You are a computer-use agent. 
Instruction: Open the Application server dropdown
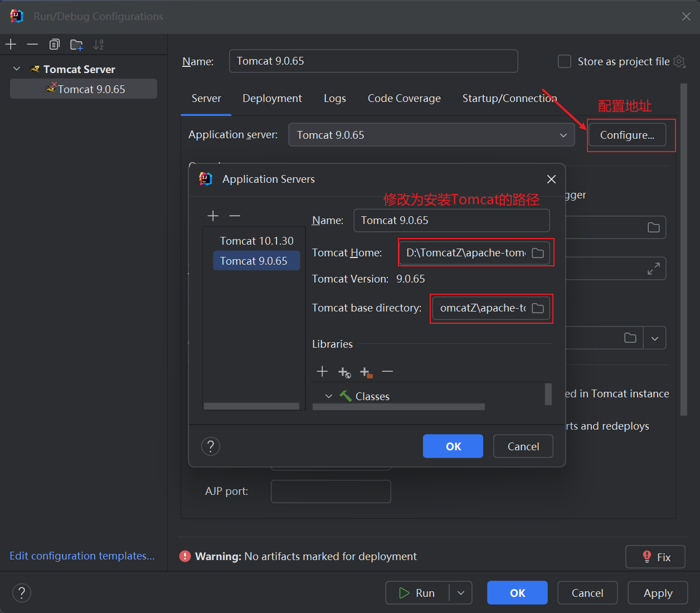[431, 135]
